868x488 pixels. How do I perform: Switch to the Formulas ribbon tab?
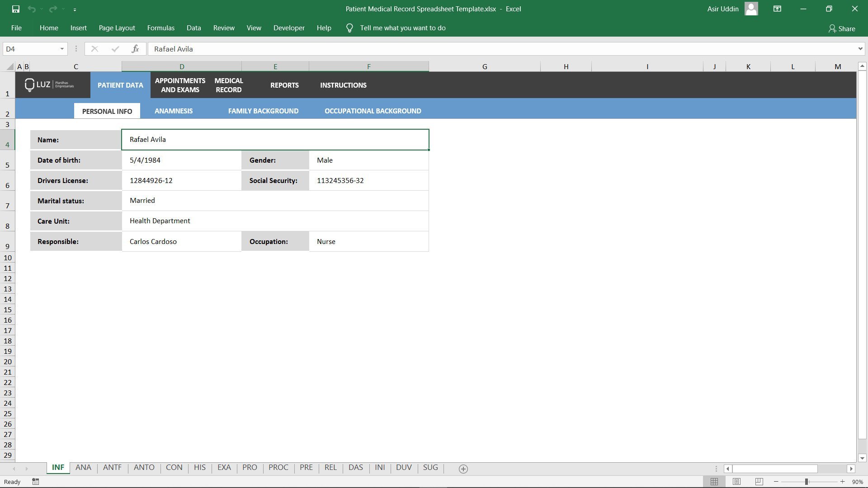click(x=160, y=28)
